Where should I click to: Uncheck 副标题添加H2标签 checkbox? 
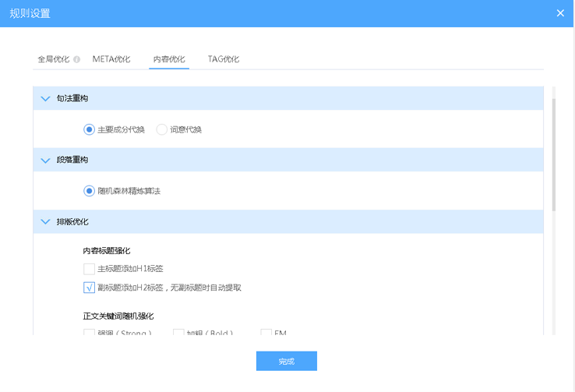89,288
